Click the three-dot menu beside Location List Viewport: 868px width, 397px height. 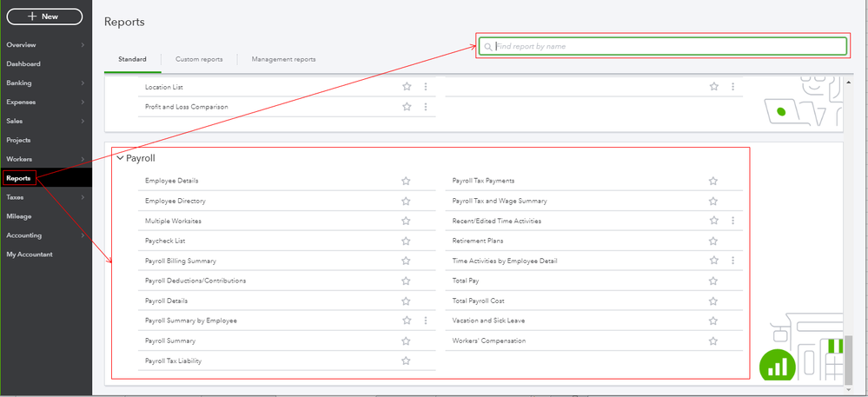click(426, 87)
